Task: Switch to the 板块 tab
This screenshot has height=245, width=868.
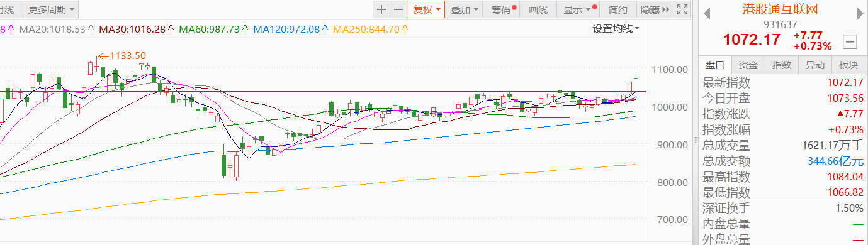Action: (x=848, y=65)
